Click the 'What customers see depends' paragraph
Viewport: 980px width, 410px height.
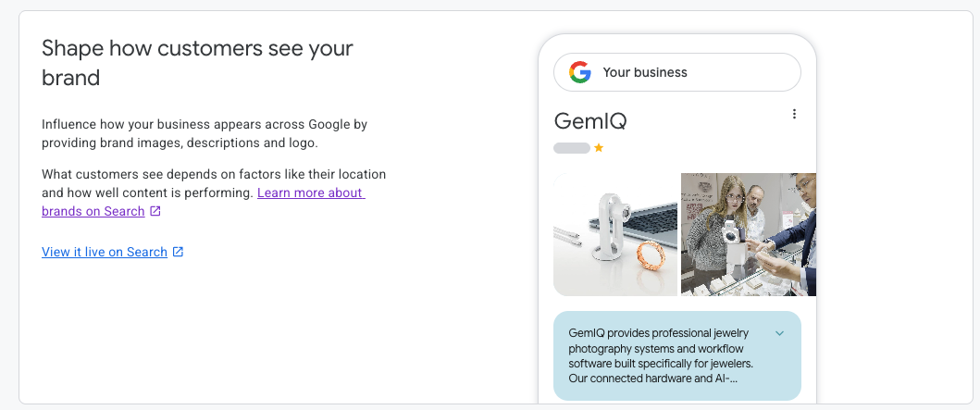click(214, 193)
